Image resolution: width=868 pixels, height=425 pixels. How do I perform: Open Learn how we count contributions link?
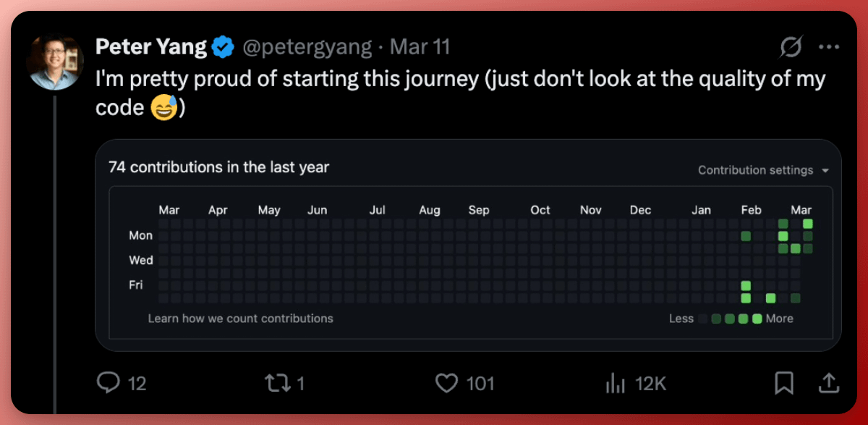tap(240, 318)
